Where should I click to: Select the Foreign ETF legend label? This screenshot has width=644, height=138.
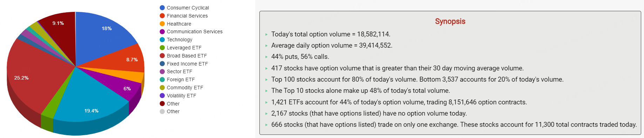(181, 80)
